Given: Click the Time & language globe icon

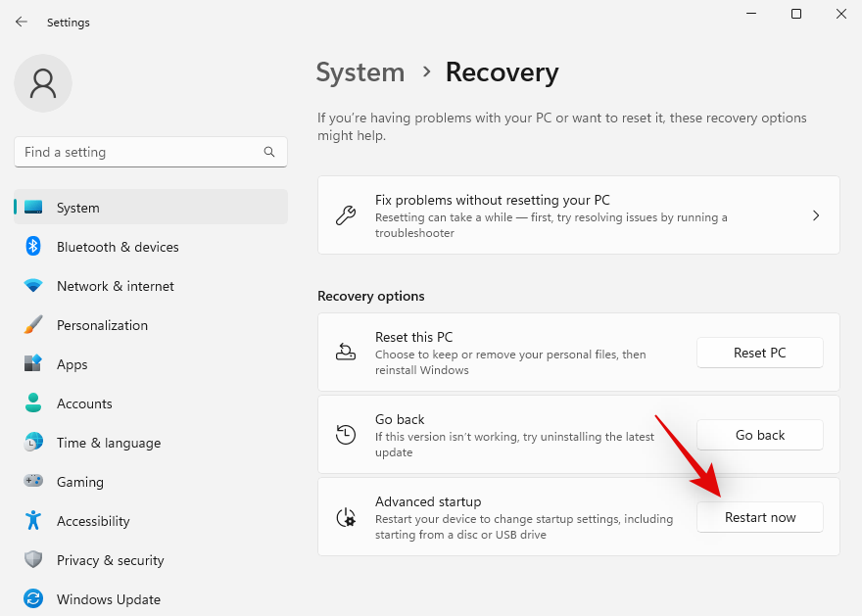Looking at the screenshot, I should [x=33, y=443].
